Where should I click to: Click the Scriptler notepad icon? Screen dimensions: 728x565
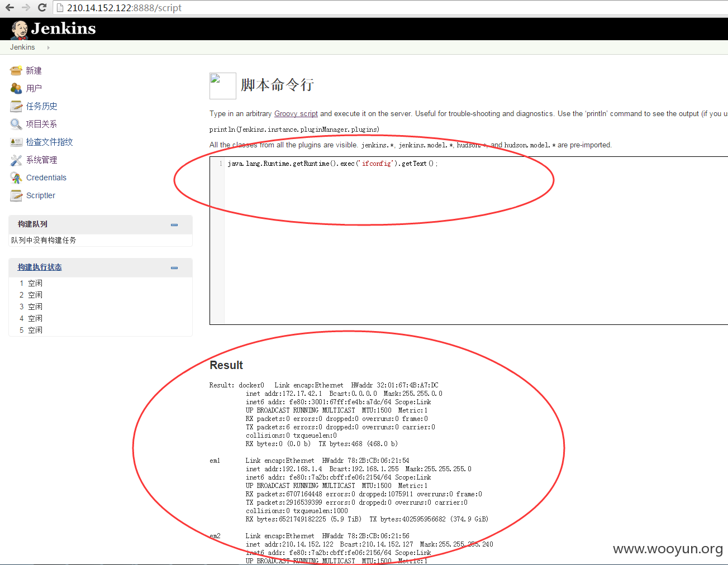(16, 195)
